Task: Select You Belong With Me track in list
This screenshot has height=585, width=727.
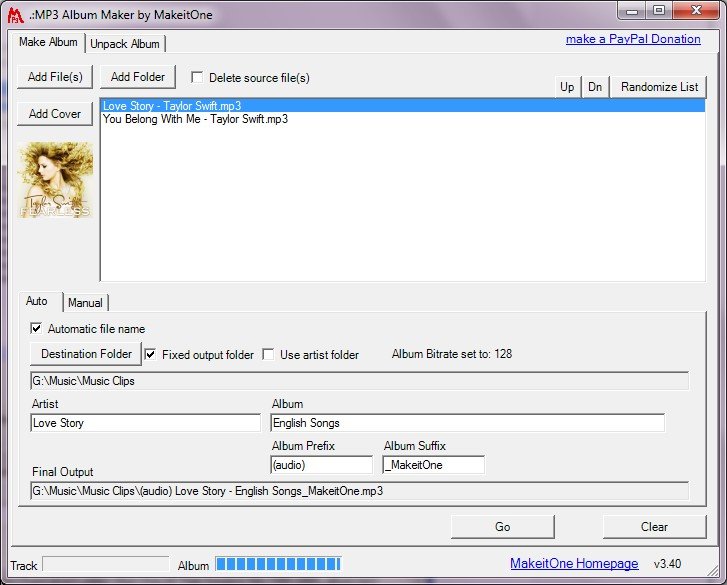Action: [196, 119]
